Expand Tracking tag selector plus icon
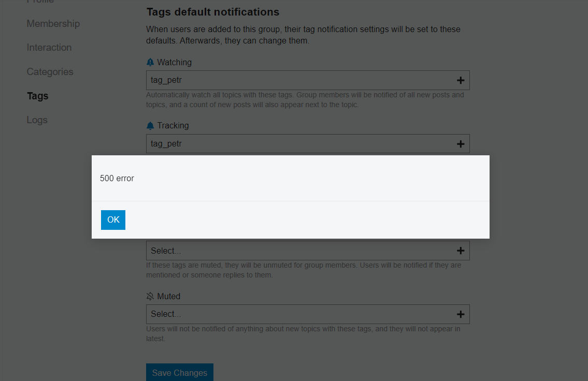The width and height of the screenshot is (588, 381). pyautogui.click(x=461, y=144)
